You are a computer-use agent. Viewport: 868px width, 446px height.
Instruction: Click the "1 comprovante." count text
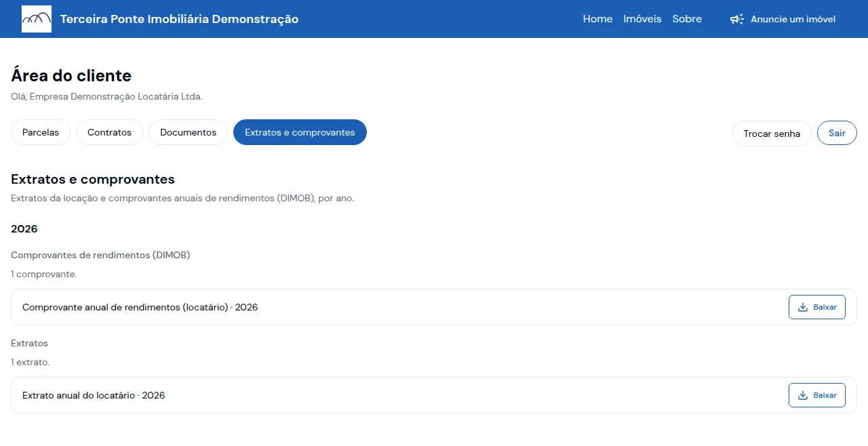coord(44,274)
